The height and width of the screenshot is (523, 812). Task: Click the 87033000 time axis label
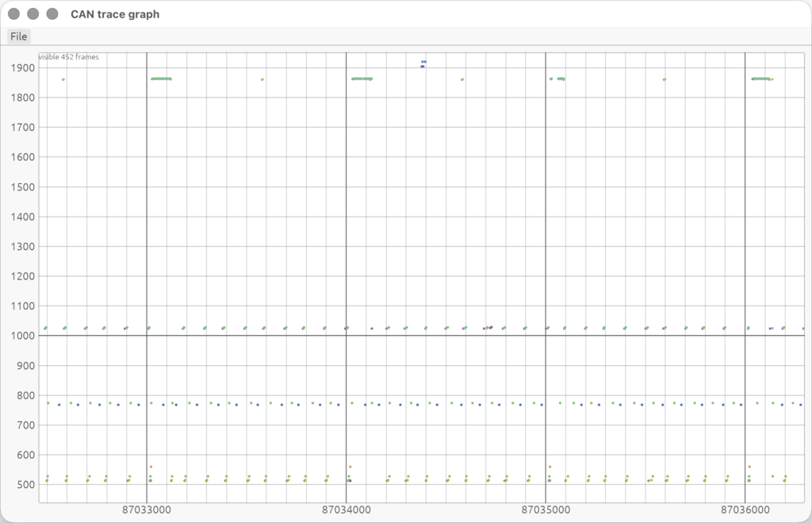[147, 510]
